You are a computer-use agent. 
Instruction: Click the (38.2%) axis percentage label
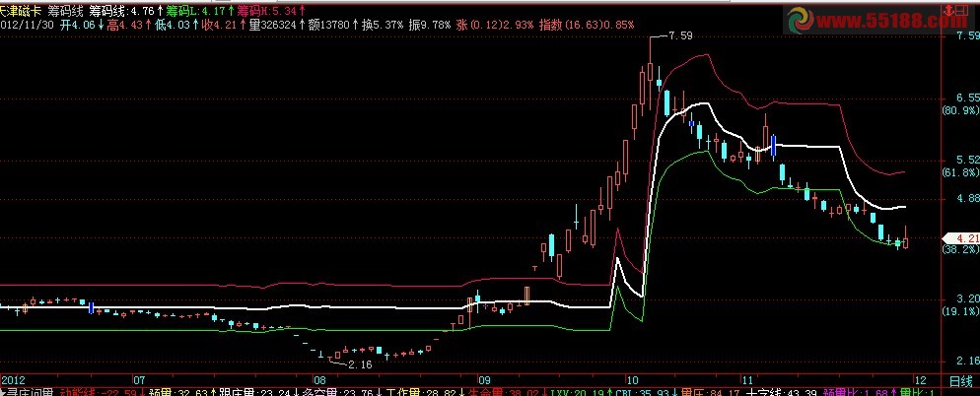(x=960, y=250)
